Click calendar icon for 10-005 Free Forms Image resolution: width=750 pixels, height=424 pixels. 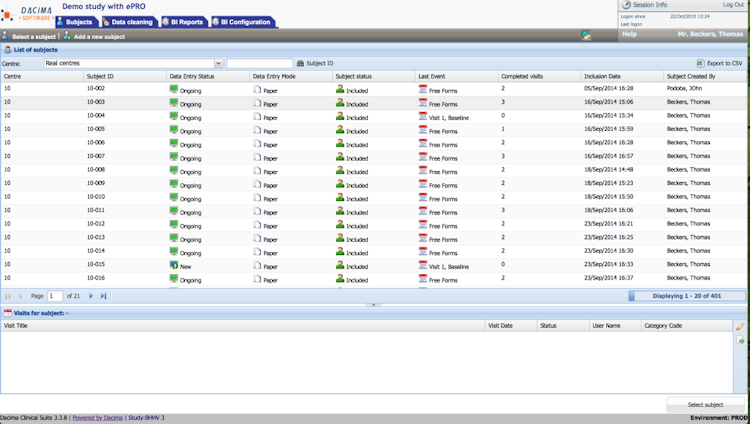pyautogui.click(x=423, y=130)
